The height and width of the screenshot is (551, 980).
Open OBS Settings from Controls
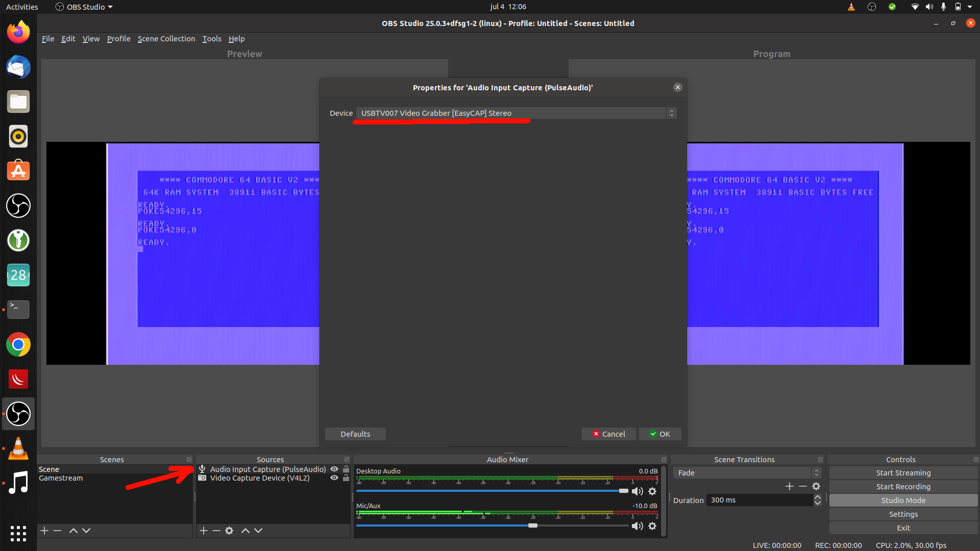[x=903, y=514]
